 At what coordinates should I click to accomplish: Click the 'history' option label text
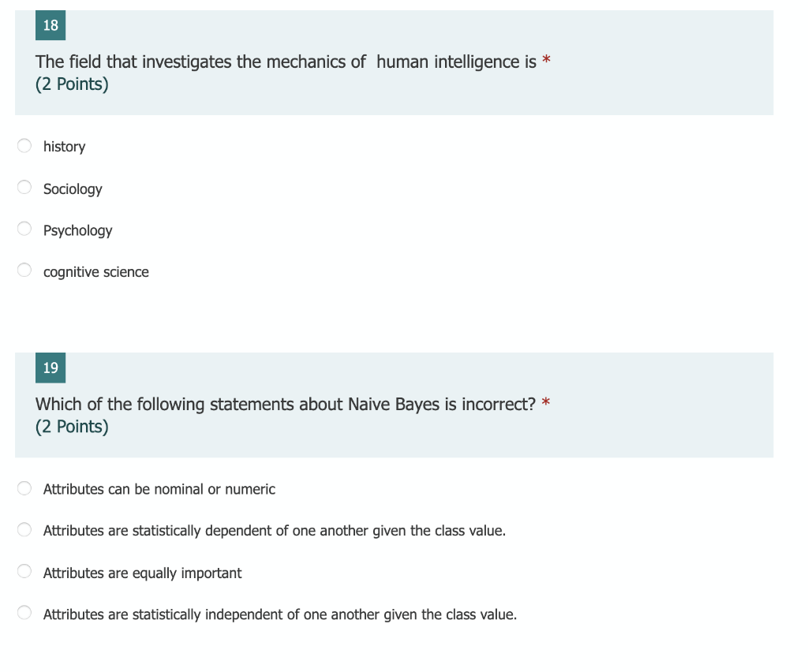[64, 146]
